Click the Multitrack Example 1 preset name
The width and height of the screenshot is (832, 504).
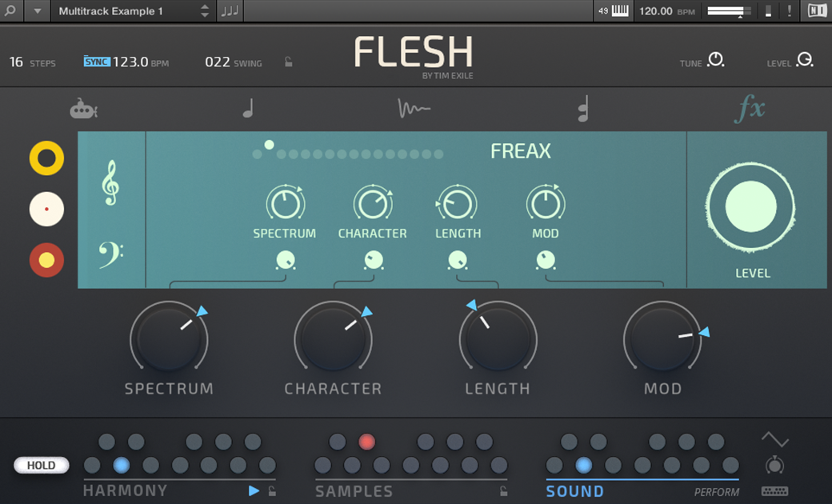point(110,11)
